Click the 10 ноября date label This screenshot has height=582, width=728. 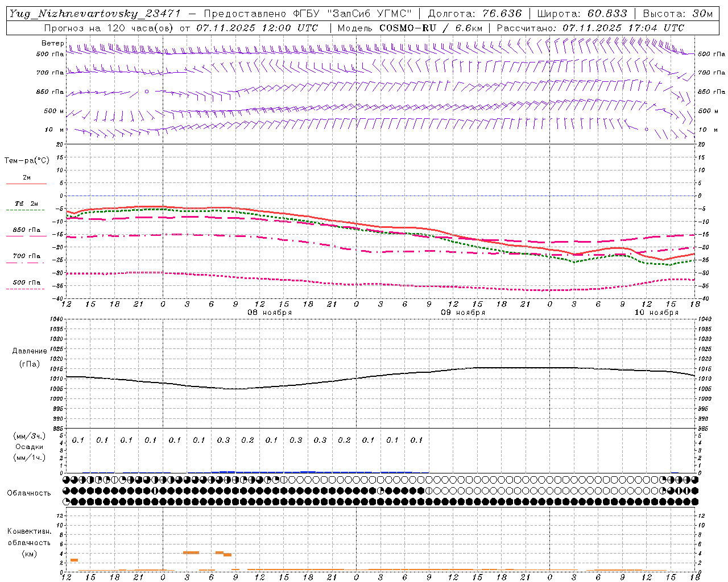point(656,313)
